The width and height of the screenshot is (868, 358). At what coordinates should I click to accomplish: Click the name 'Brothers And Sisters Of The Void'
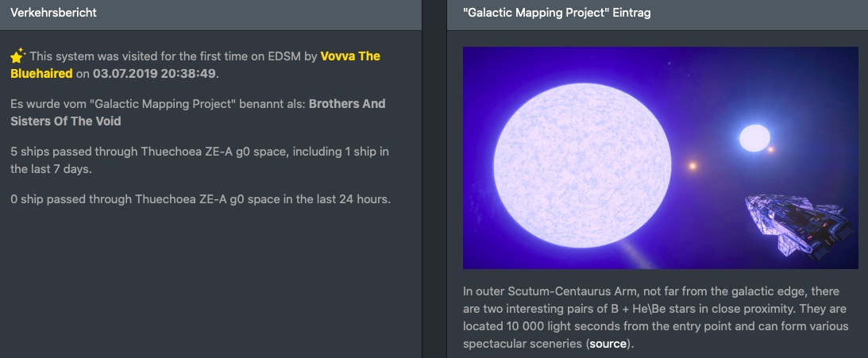click(x=199, y=113)
